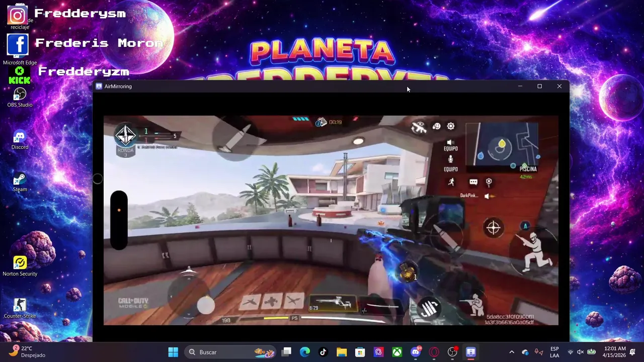
Task: Click the AirMirroring taskbar icon
Action: [471, 352]
